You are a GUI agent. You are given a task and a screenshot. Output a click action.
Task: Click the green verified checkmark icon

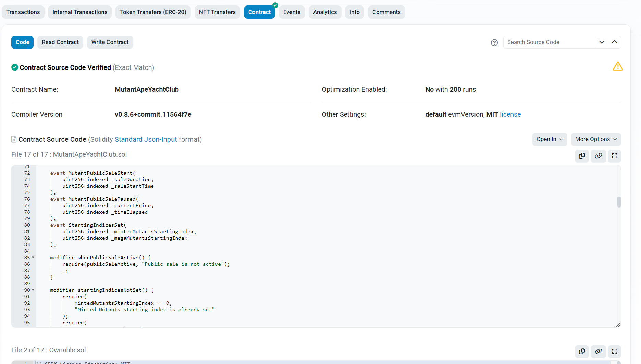[15, 67]
